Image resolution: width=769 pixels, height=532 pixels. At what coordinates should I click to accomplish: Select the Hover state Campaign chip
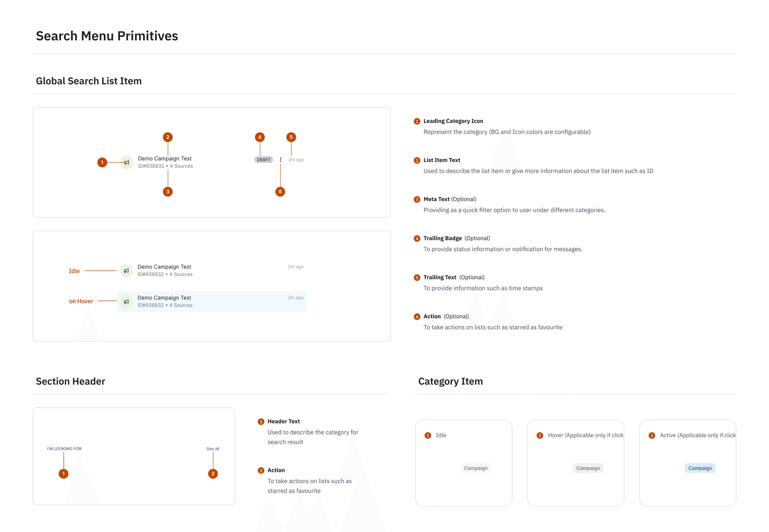click(x=588, y=468)
